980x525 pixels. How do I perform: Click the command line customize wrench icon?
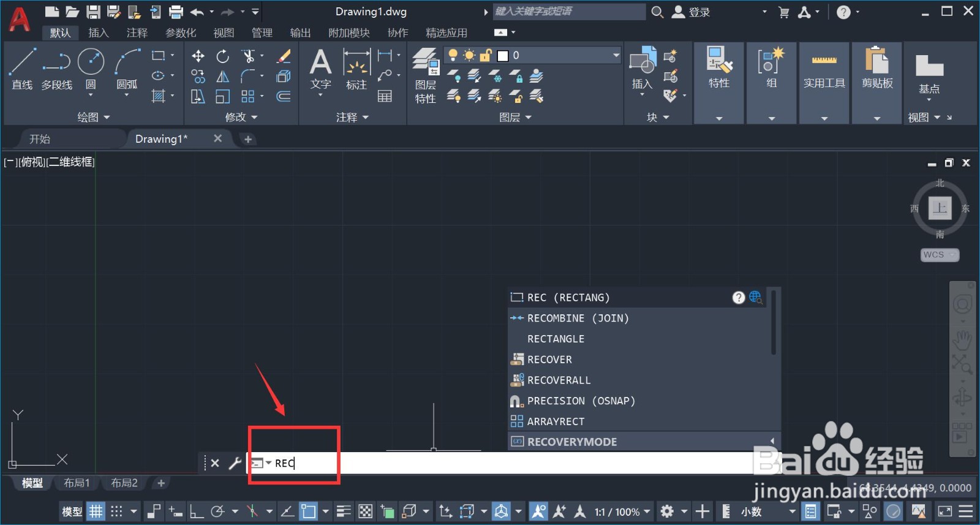[x=235, y=463]
